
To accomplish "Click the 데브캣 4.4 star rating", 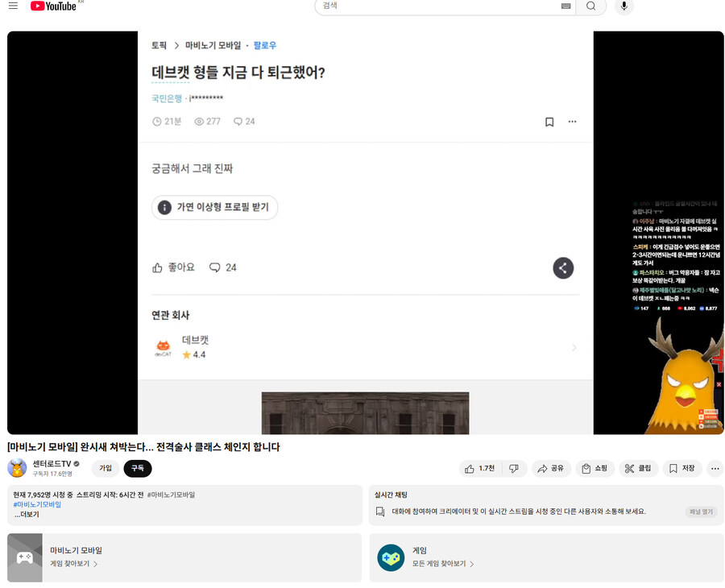I will tap(193, 355).
